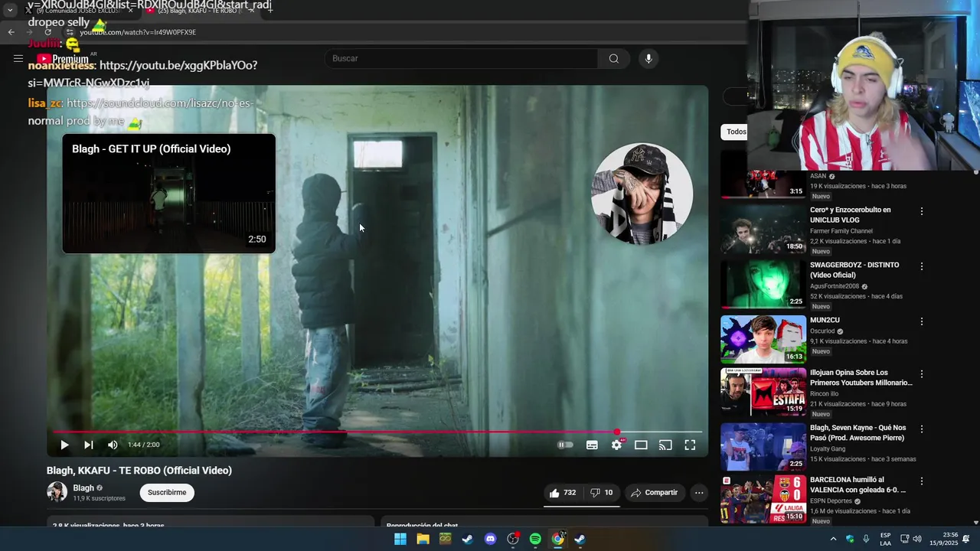Show hidden system tray icons
The width and height of the screenshot is (980, 551).
tap(833, 539)
